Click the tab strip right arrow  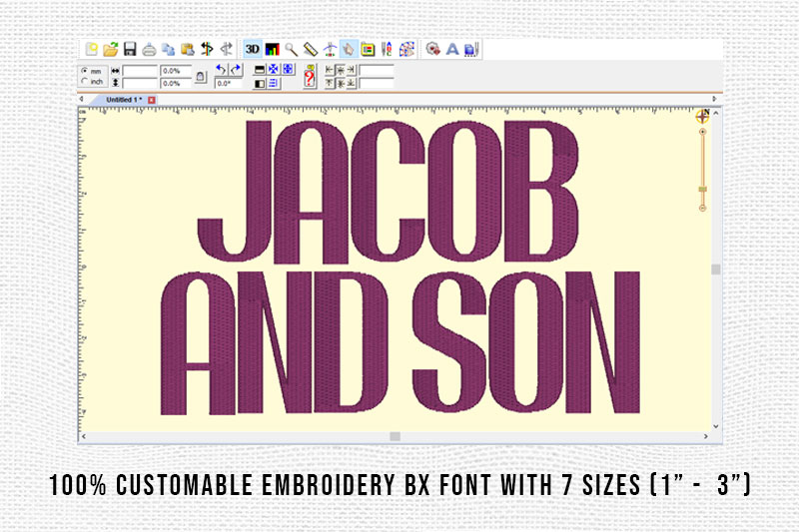click(714, 99)
